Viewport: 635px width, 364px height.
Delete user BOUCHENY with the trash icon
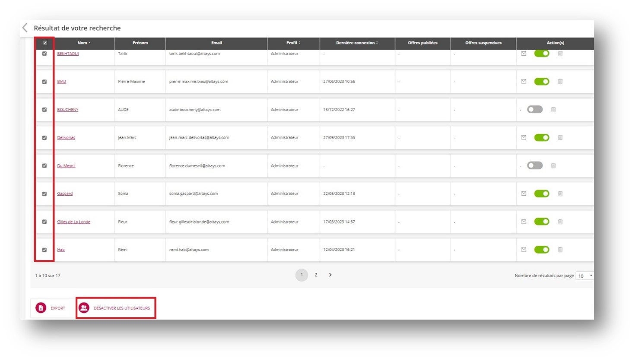[x=553, y=110]
